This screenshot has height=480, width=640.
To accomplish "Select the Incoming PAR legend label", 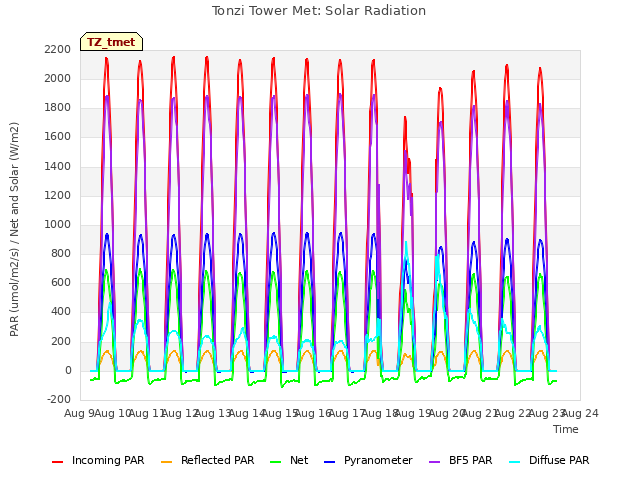I will (x=108, y=460).
